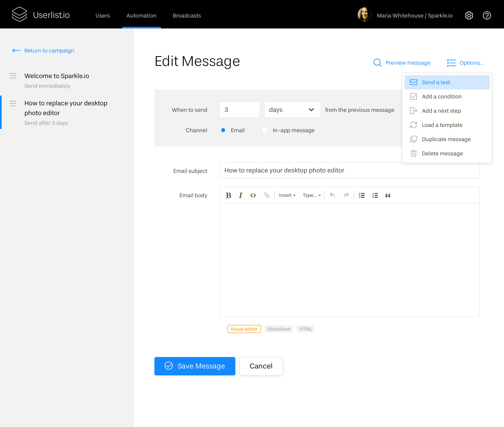Image resolution: width=504 pixels, height=427 pixels.
Task: Create a bulleted list
Action: [x=362, y=195]
